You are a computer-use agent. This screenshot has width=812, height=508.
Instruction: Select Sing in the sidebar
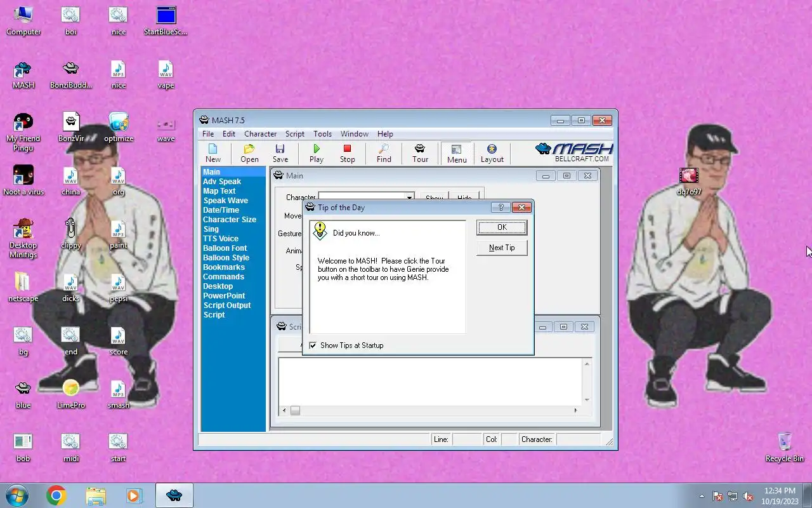tap(211, 229)
